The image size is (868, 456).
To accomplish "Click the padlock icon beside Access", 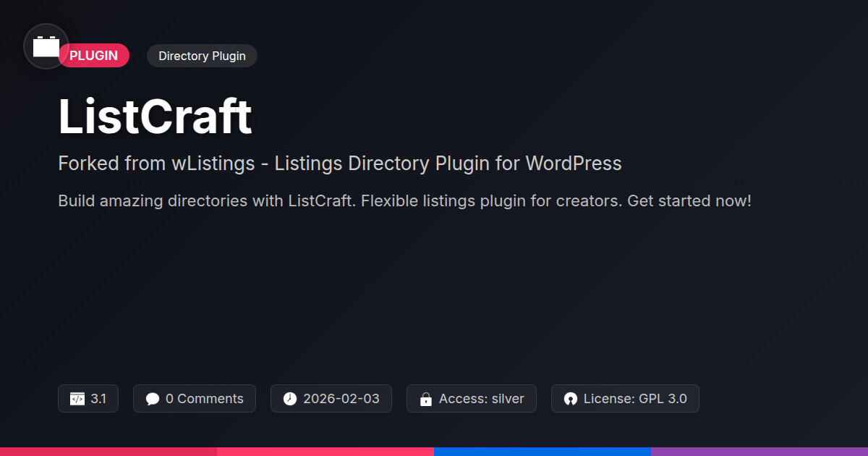I will pyautogui.click(x=426, y=399).
